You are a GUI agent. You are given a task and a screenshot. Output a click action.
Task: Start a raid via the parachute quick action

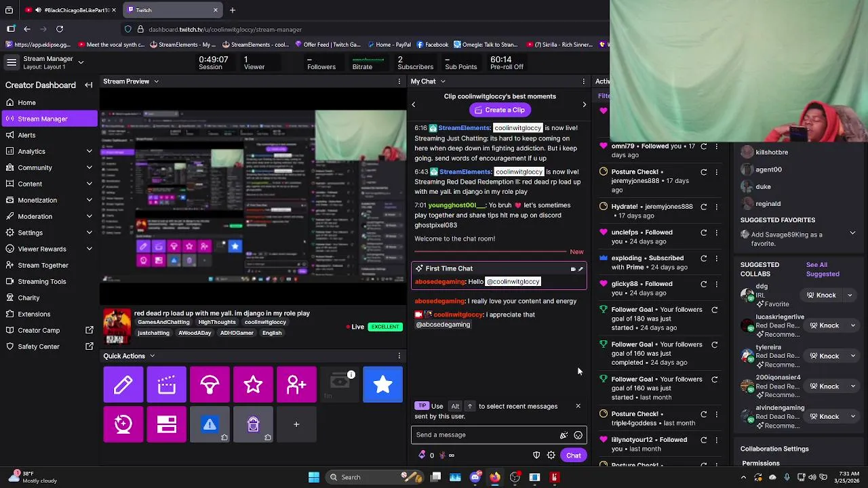(x=210, y=384)
